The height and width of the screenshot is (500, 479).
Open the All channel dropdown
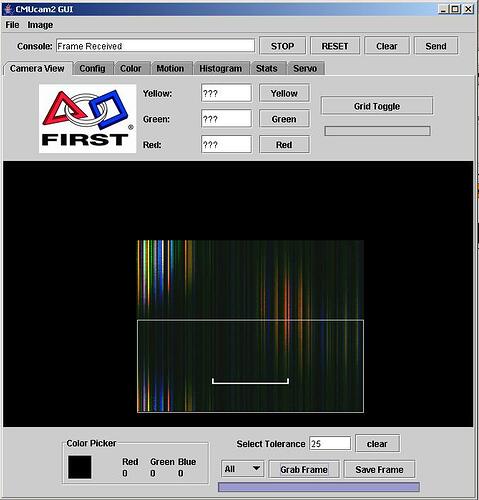point(242,469)
